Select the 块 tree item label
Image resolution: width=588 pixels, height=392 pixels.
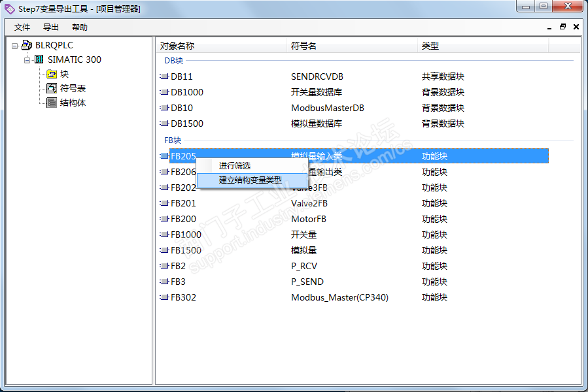[65, 74]
